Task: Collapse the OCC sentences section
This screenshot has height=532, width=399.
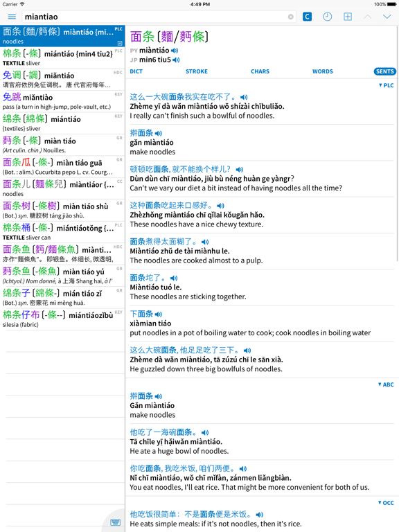Action: 386,503
